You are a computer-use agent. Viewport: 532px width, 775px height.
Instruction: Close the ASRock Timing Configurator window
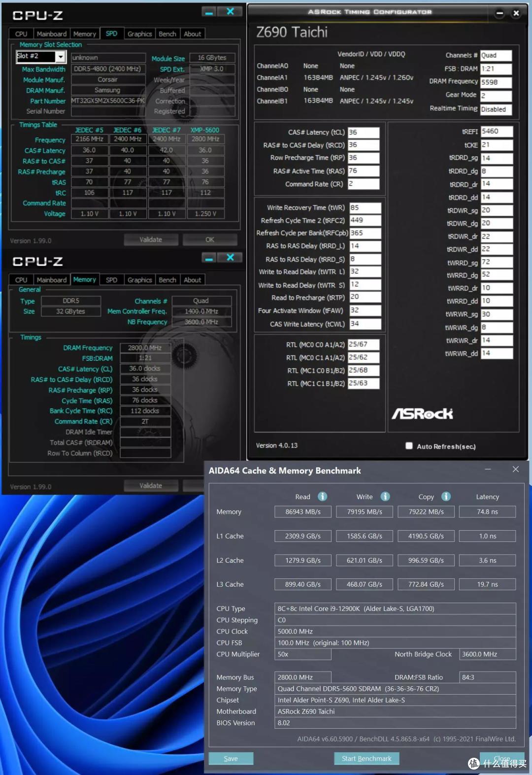(516, 13)
